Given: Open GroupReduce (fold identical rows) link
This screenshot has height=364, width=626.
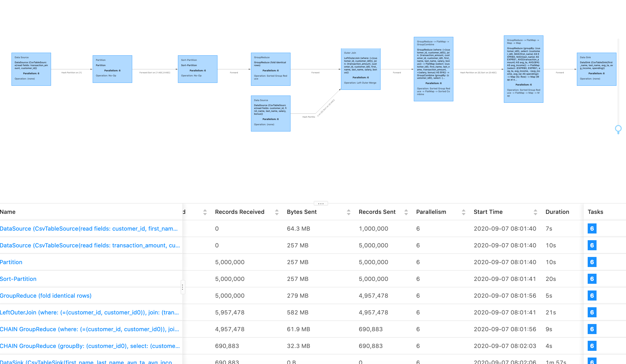Looking at the screenshot, I should tap(46, 296).
